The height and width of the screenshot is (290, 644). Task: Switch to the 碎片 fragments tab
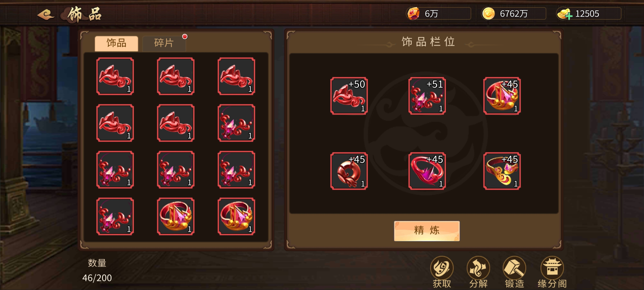pos(164,43)
